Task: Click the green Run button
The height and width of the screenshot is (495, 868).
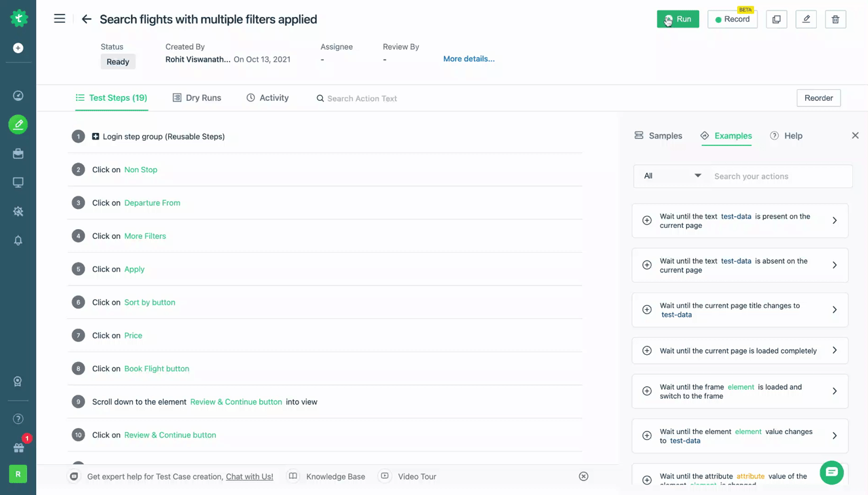Action: point(678,19)
